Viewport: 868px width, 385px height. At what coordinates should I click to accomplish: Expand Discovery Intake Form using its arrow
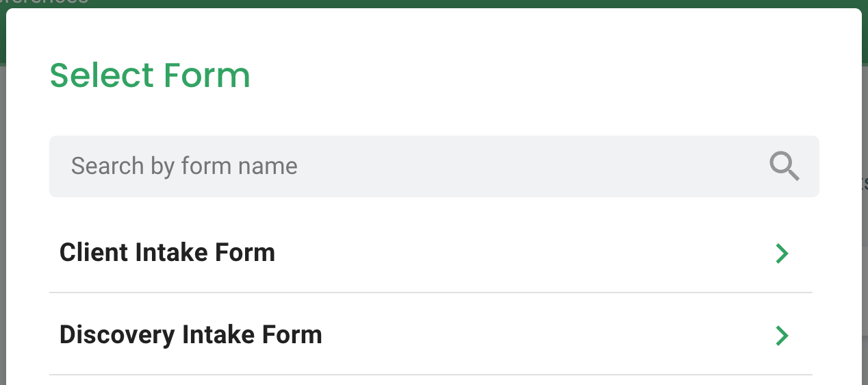782,336
